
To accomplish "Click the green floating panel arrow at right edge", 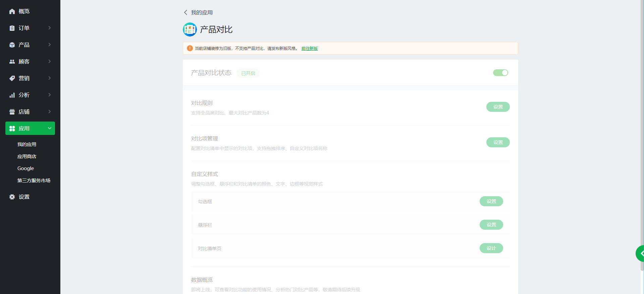I will point(641,253).
